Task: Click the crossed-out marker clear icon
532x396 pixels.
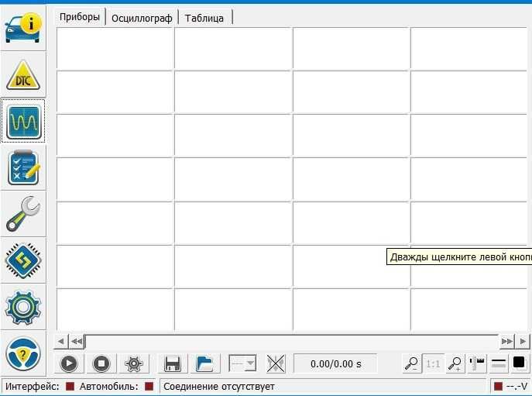Action: click(276, 363)
